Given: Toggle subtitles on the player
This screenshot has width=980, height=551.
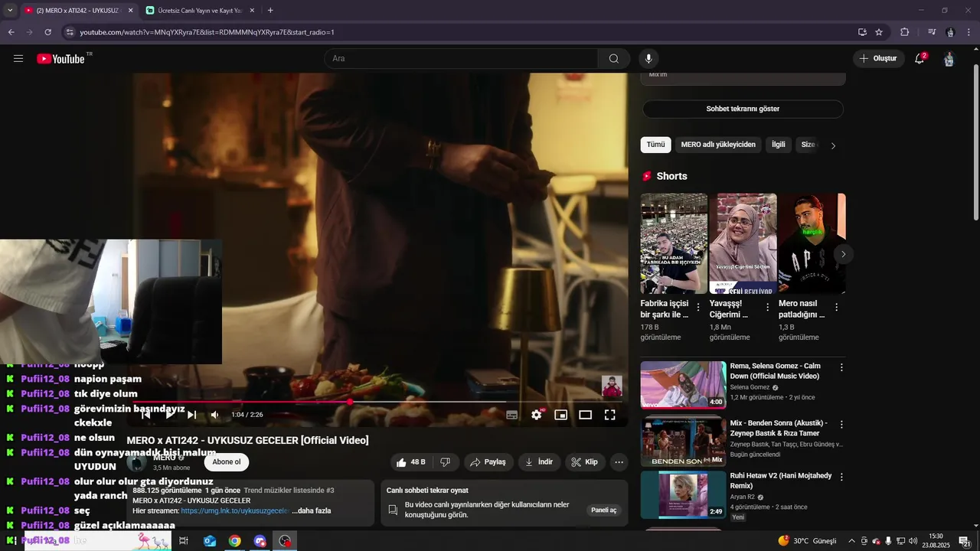Looking at the screenshot, I should click(x=512, y=415).
